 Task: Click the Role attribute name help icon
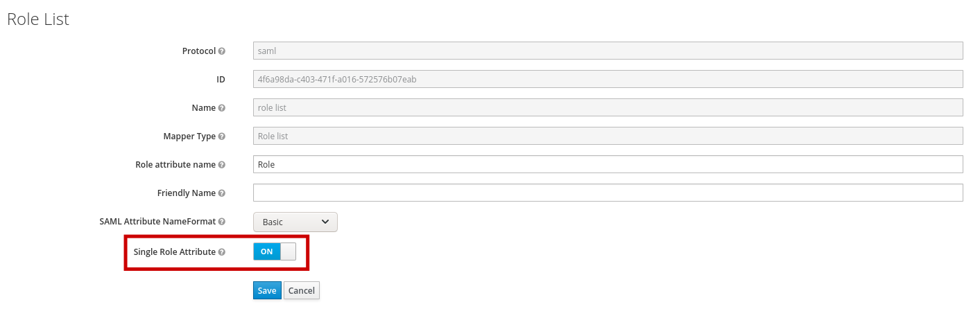coord(222,165)
